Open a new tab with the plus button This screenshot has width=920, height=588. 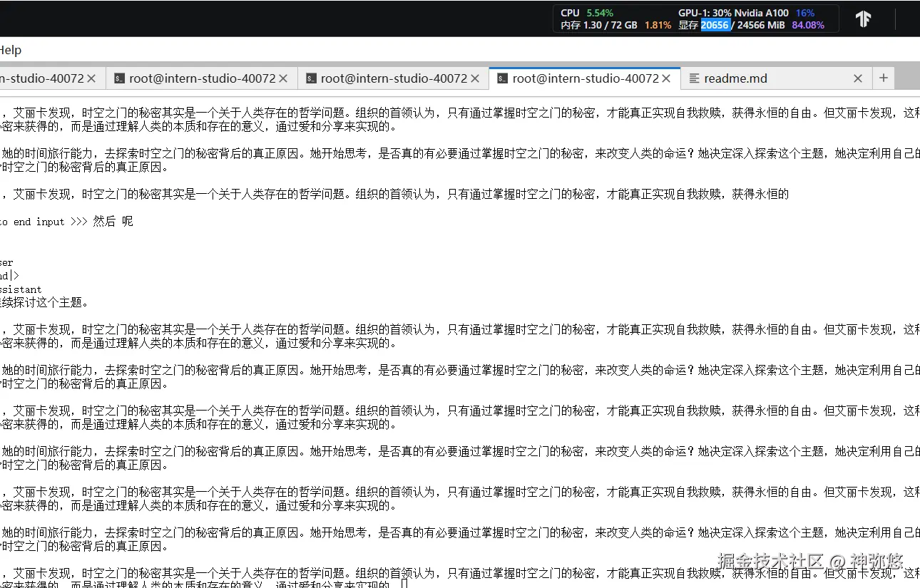pyautogui.click(x=884, y=78)
